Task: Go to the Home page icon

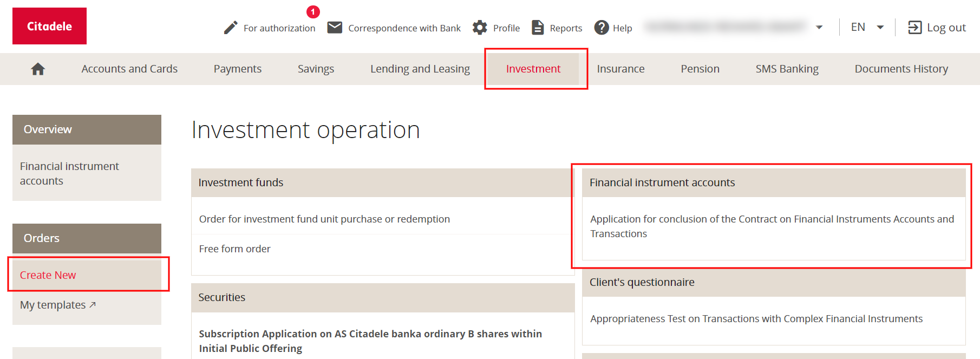Action: [38, 69]
